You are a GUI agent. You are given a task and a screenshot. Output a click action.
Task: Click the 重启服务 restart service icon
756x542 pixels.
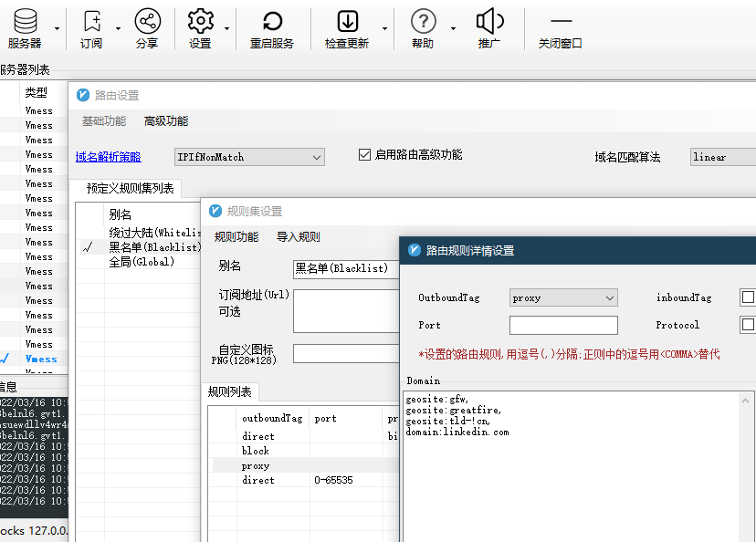tap(272, 22)
